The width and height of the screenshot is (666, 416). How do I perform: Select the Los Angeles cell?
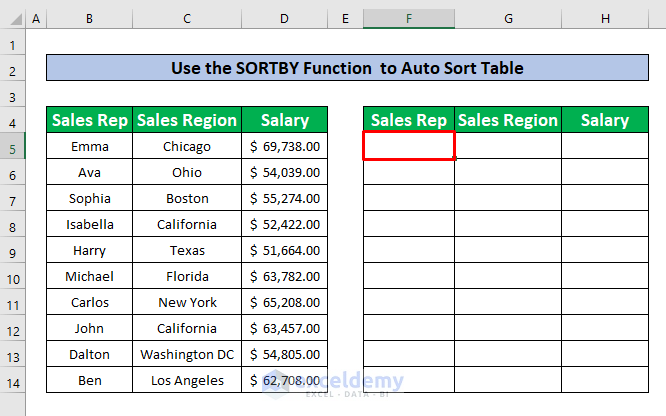coord(187,380)
